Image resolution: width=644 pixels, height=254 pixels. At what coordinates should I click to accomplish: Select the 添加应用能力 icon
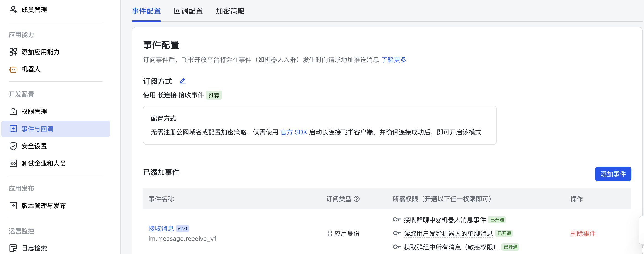coord(13,52)
